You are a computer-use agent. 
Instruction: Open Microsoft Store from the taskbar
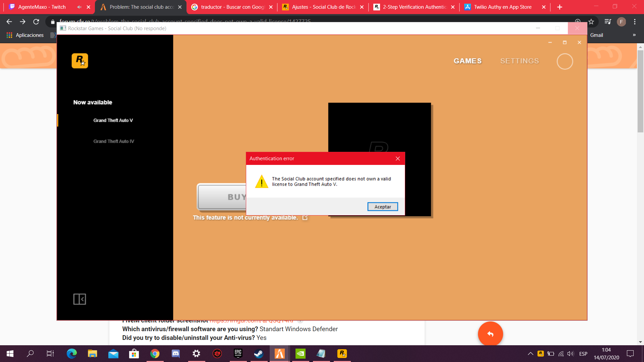click(x=134, y=354)
